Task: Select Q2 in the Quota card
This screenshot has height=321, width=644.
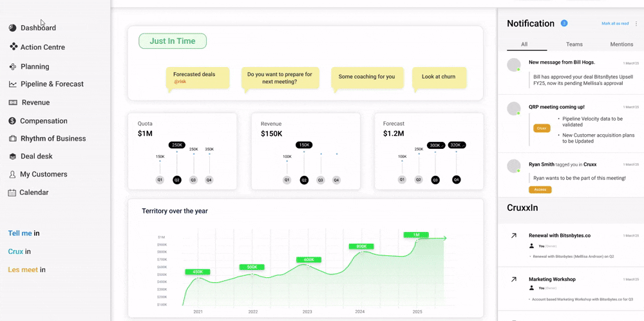Action: pos(176,180)
